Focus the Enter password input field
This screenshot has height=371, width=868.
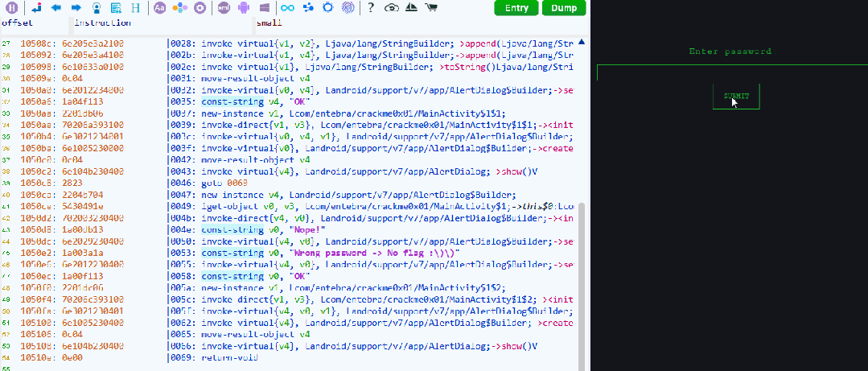tap(732, 73)
